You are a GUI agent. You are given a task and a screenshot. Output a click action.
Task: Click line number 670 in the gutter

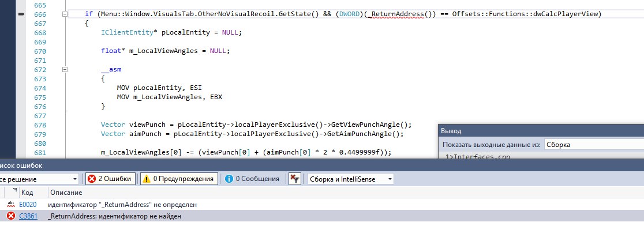tap(40, 51)
